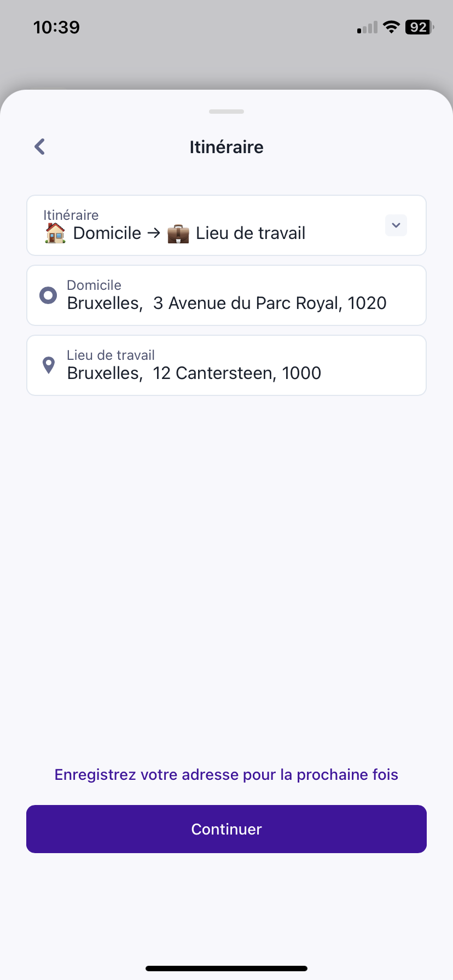Expand the Itinéraire dropdown chevron
The width and height of the screenshot is (453, 980).
click(x=396, y=225)
